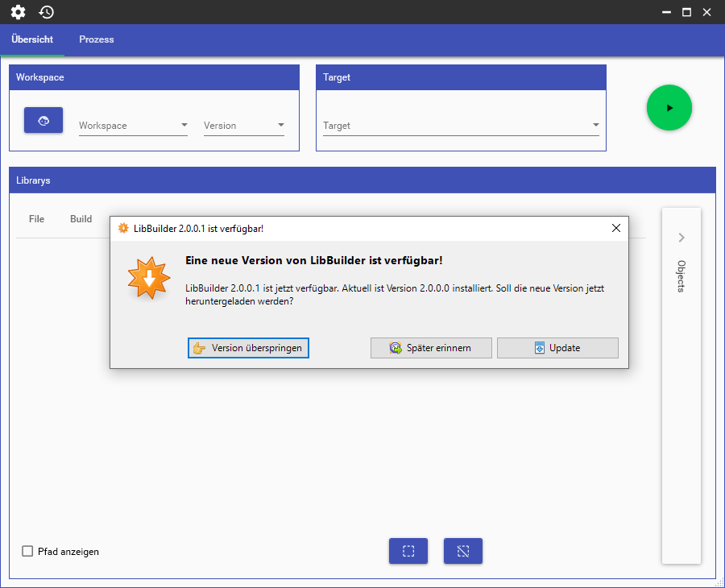Expand the Objects side panel chevron
This screenshot has height=588, width=725.
tap(681, 238)
